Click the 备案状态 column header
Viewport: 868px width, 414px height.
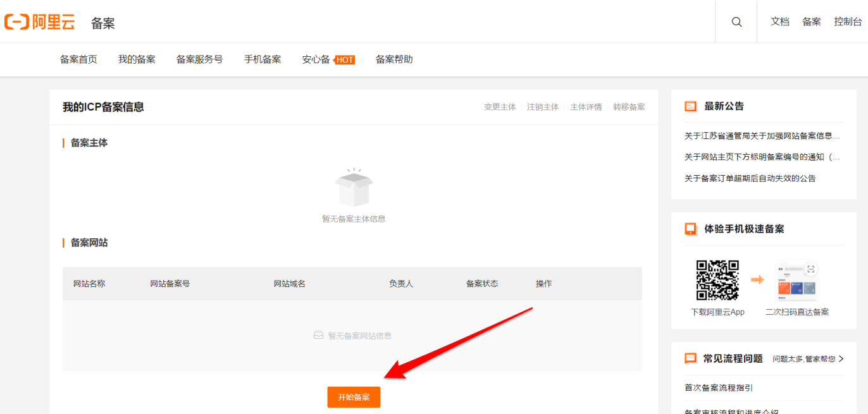pos(482,284)
